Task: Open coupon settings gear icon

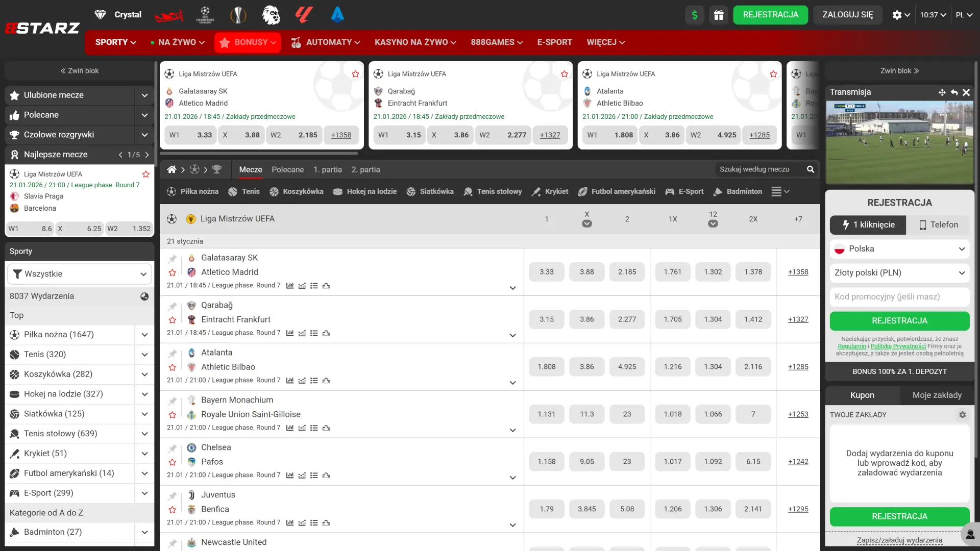Action: [x=962, y=415]
